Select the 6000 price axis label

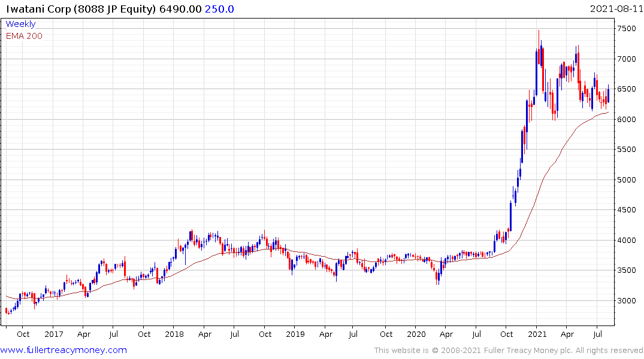click(x=627, y=120)
